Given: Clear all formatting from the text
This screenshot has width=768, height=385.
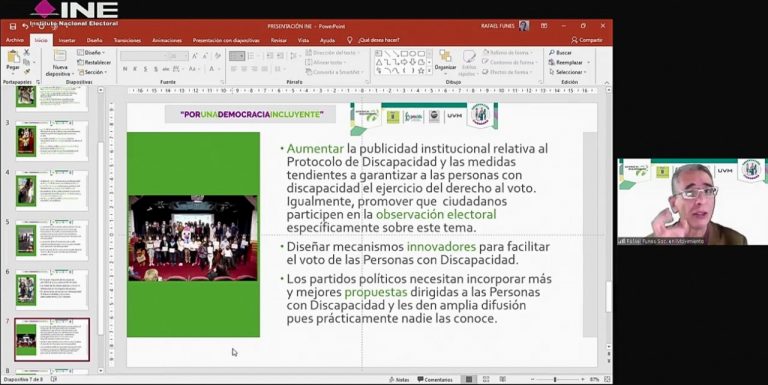Looking at the screenshot, I should coord(218,56).
